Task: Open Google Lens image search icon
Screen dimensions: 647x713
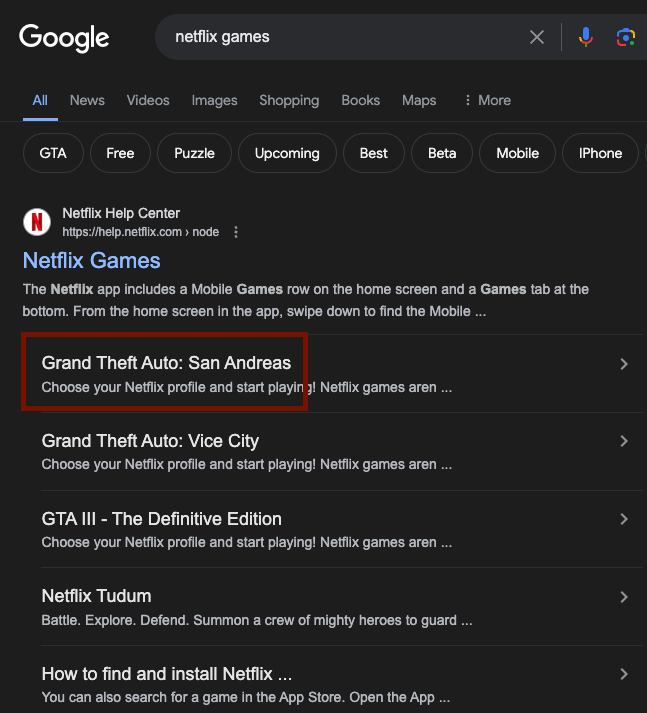Action: click(x=626, y=37)
